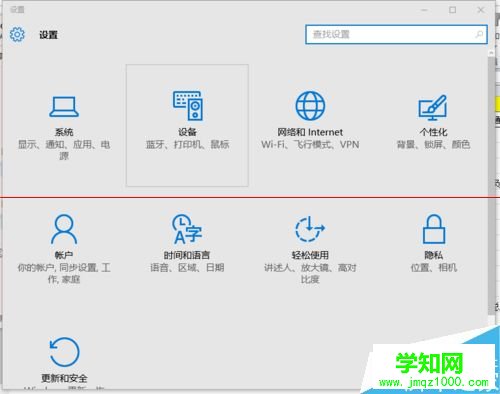Open the 时间和语言 clock and letter icon
The width and height of the screenshot is (500, 394).
[x=187, y=229]
